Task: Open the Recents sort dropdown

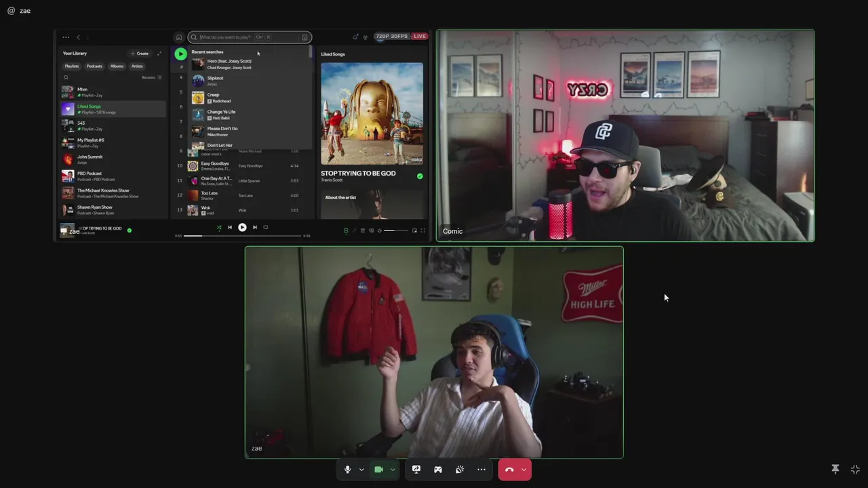Action: pos(151,77)
